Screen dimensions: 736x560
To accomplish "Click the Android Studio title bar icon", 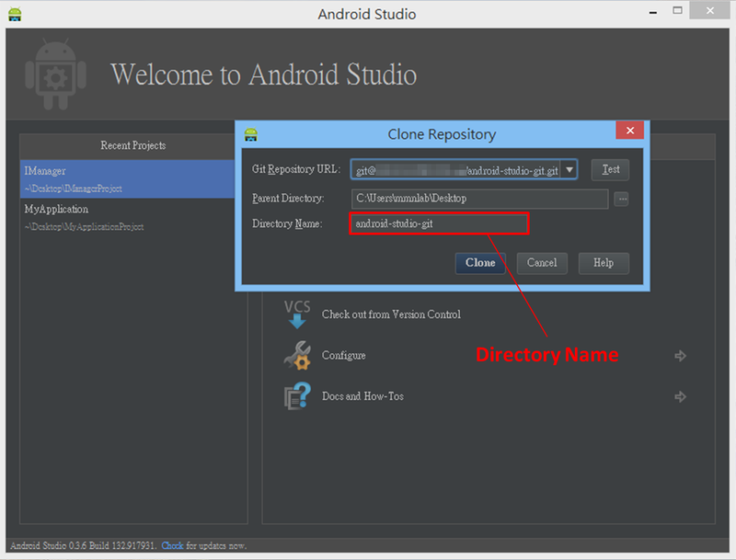I will (15, 14).
